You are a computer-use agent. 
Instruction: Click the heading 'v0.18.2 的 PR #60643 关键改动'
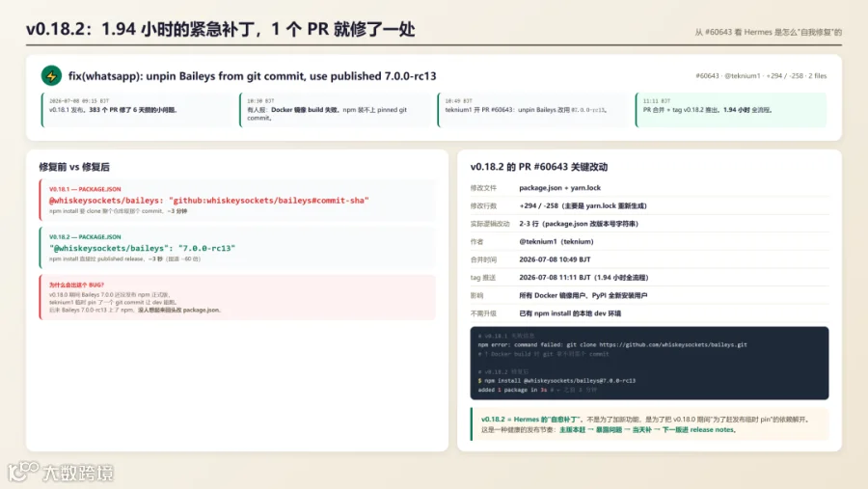click(538, 167)
